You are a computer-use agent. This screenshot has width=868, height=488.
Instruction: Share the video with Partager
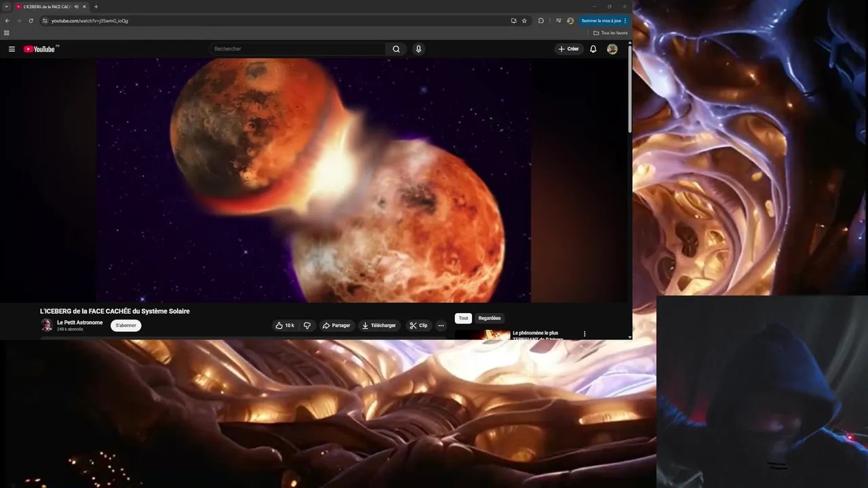336,325
